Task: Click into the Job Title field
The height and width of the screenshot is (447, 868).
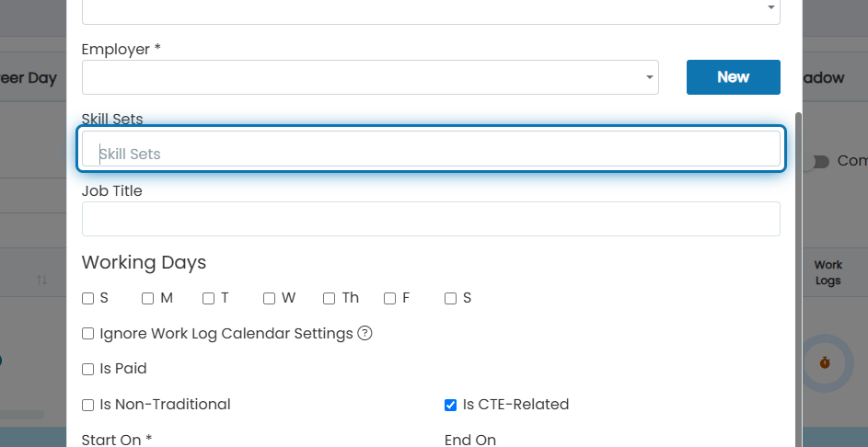Action: (431, 219)
